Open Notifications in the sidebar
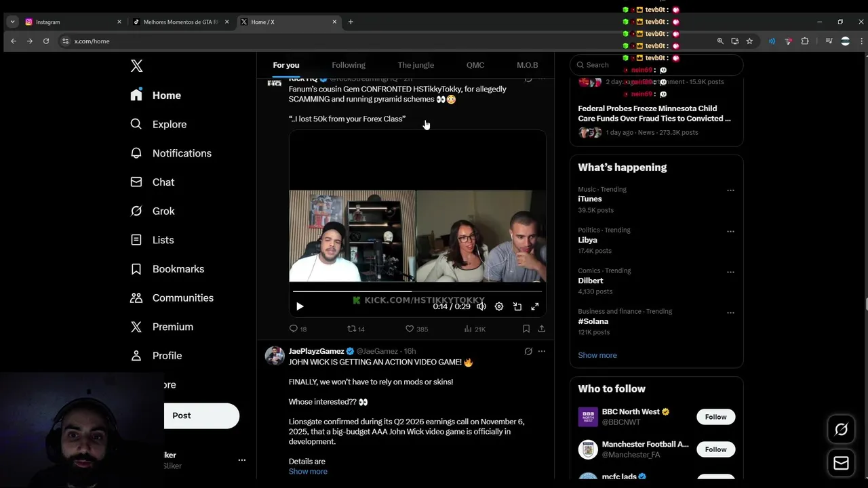Screen dimensions: 868x488 171,153
